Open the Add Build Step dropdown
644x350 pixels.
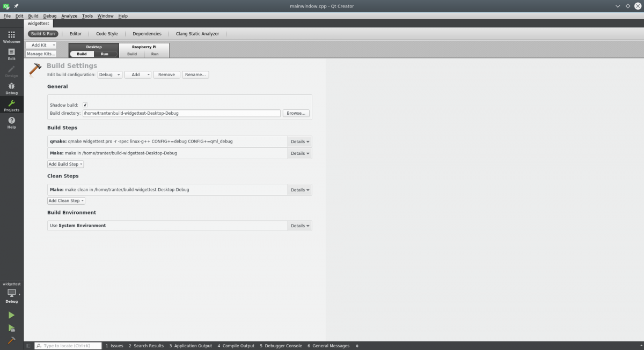tap(65, 164)
